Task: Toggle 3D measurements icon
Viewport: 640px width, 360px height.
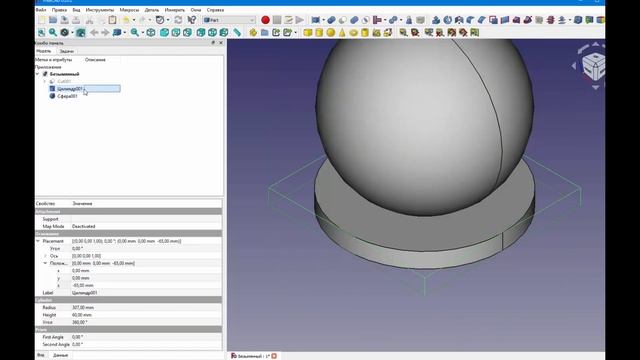Action: pos(463,33)
